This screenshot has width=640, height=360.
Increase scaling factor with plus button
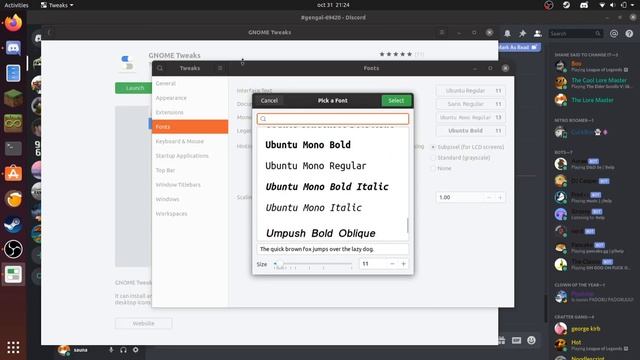click(x=500, y=198)
